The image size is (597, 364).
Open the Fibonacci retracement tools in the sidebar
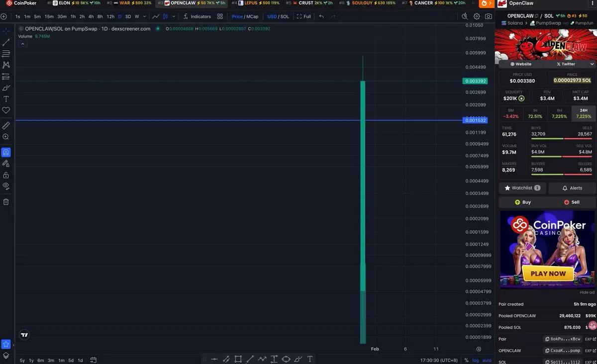[x=6, y=54]
